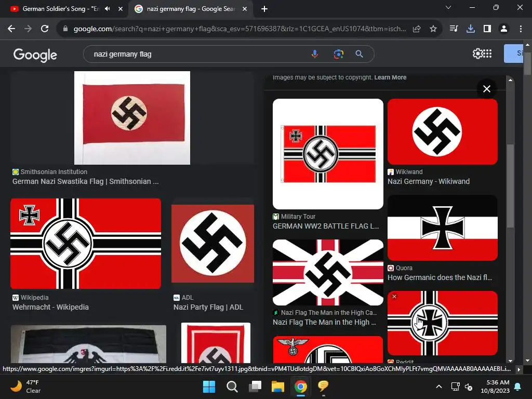Image resolution: width=532 pixels, height=399 pixels.
Task: Mute the YouTube tab audio icon
Action: click(x=108, y=9)
